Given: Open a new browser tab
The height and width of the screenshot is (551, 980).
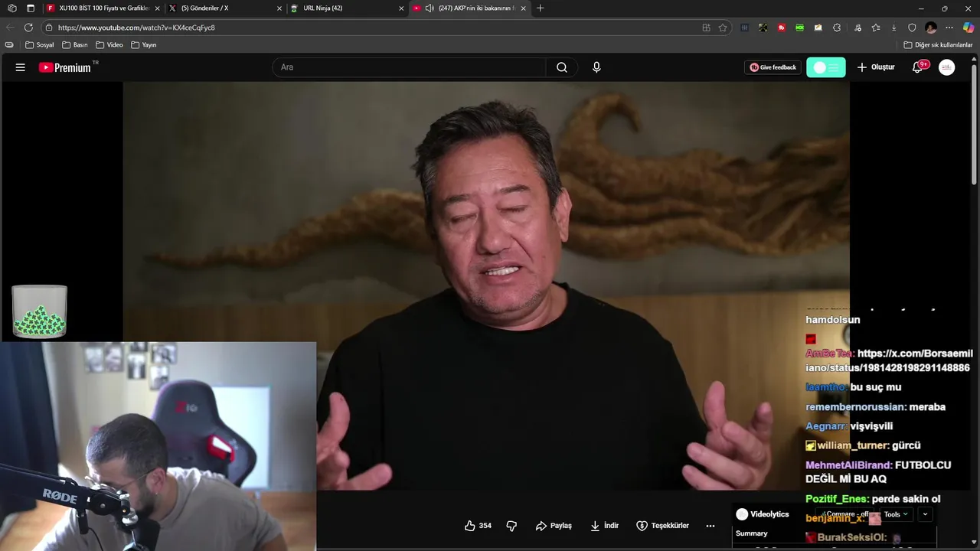Looking at the screenshot, I should 541,8.
